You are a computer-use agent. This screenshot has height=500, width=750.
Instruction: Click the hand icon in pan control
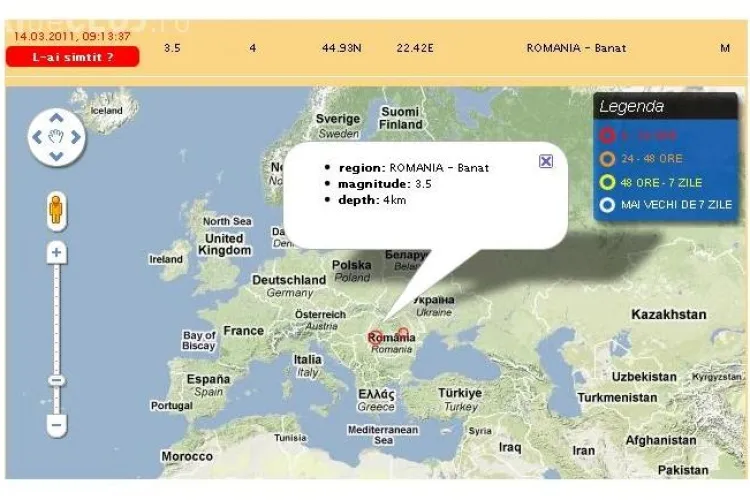tap(56, 137)
